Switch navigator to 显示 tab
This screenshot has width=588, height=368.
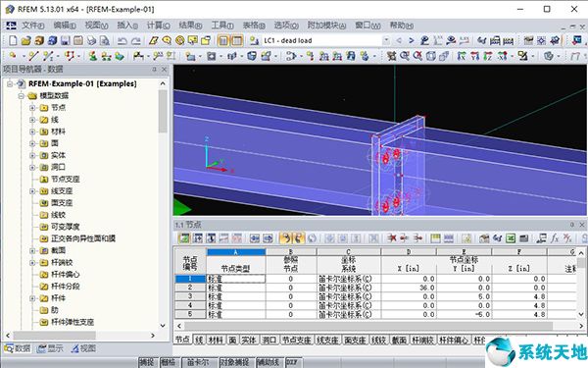coord(50,348)
